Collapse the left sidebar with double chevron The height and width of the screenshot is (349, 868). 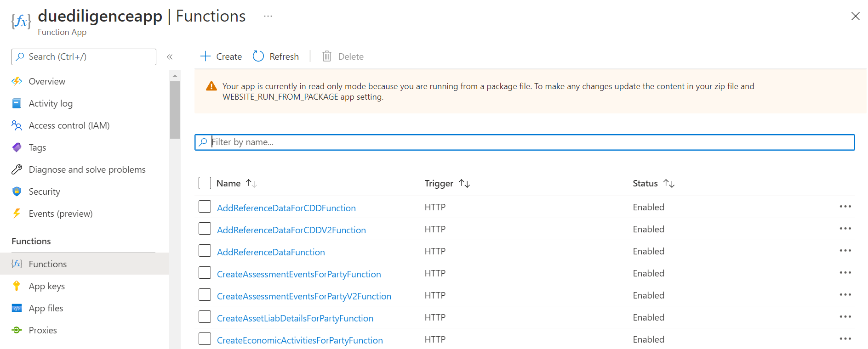pos(170,57)
